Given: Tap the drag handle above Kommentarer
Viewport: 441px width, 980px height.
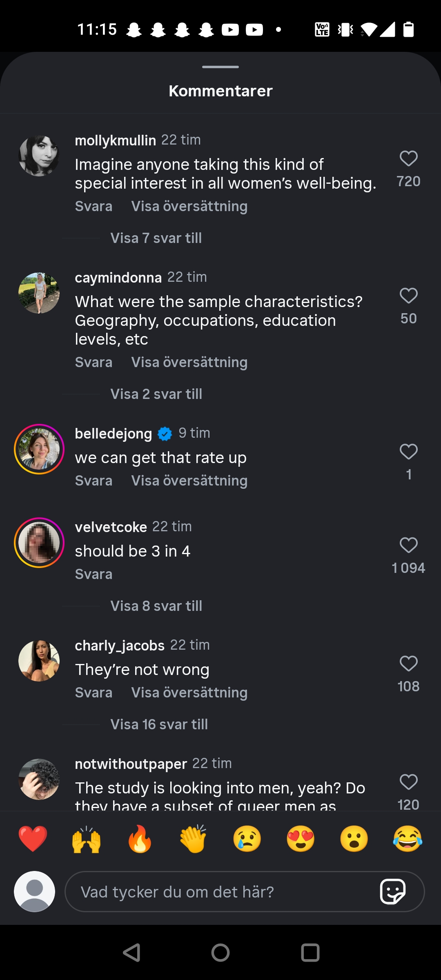Looking at the screenshot, I should click(x=220, y=67).
